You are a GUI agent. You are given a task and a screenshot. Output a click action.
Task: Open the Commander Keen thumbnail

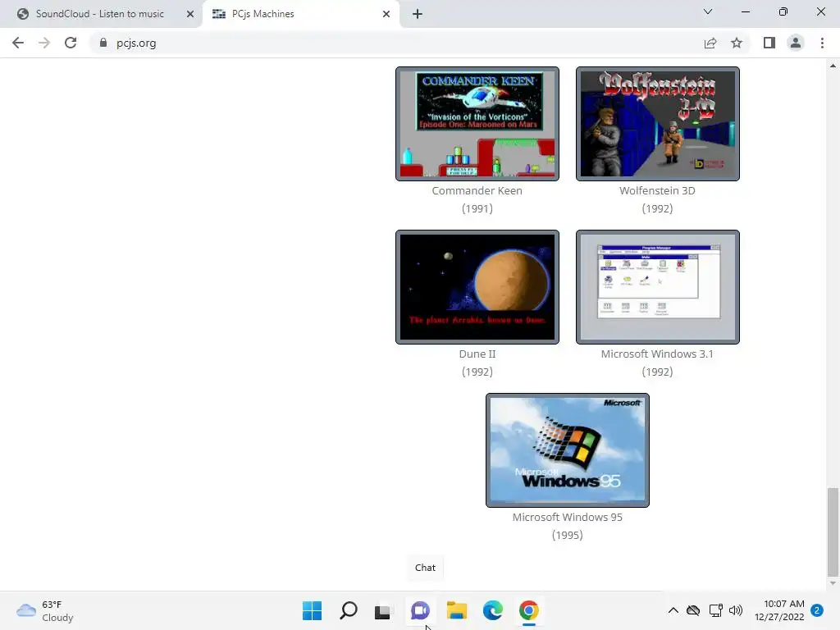pyautogui.click(x=477, y=124)
